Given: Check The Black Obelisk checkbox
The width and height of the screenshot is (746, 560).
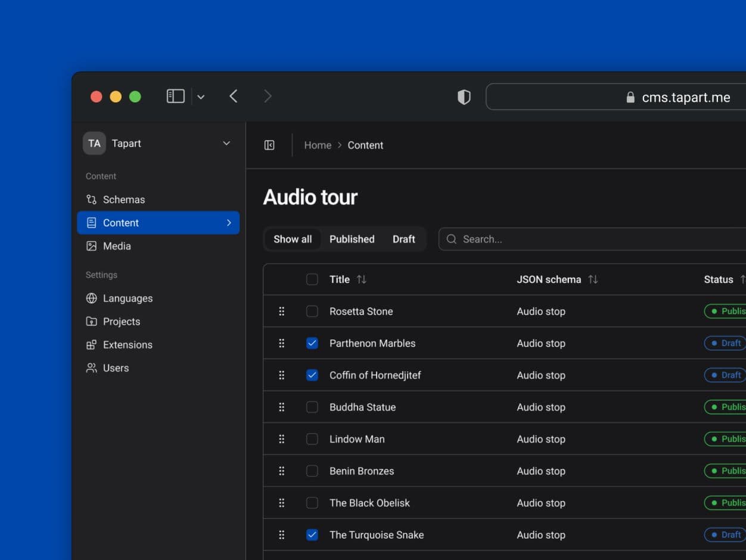Looking at the screenshot, I should click(312, 503).
